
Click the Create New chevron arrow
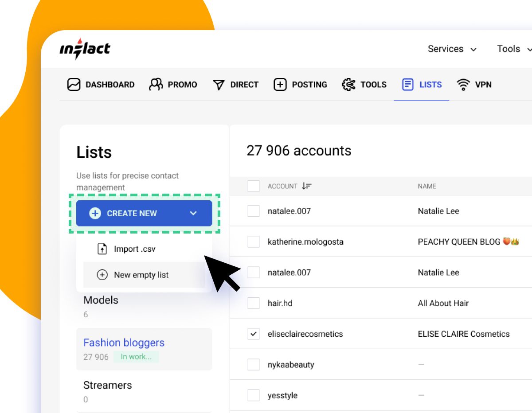tap(193, 213)
